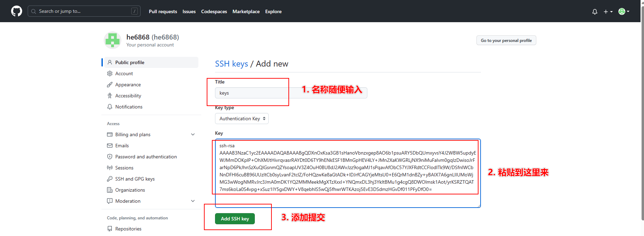The image size is (644, 236).
Task: Click the Password and authentication shield icon
Action: point(110,157)
